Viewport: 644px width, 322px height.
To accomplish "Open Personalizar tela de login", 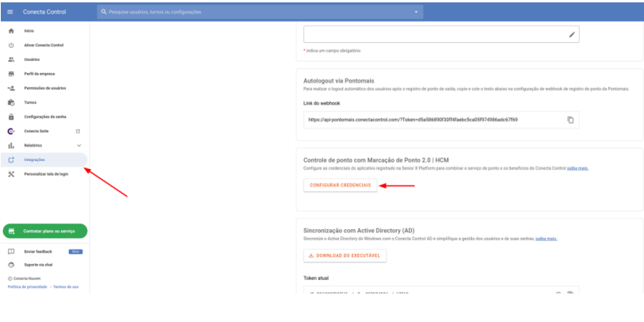I will click(x=46, y=174).
